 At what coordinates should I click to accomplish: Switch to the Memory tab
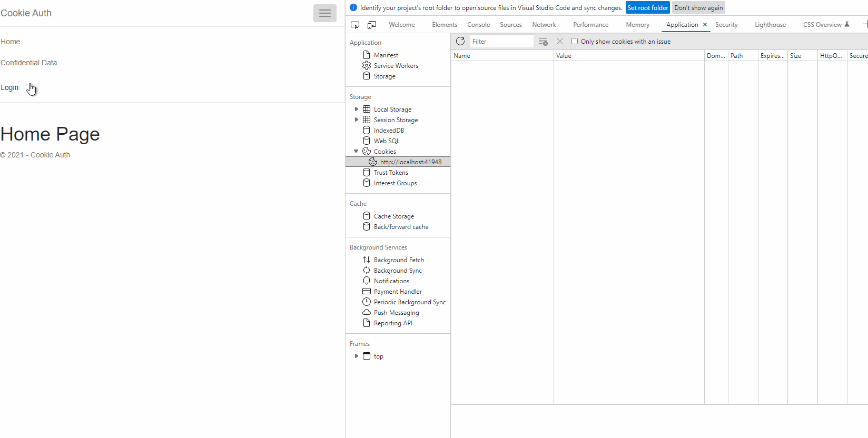637,25
